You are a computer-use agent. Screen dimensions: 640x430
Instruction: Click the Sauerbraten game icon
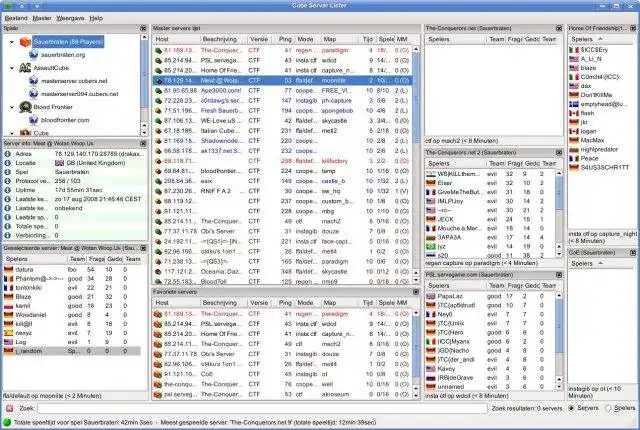coord(25,42)
